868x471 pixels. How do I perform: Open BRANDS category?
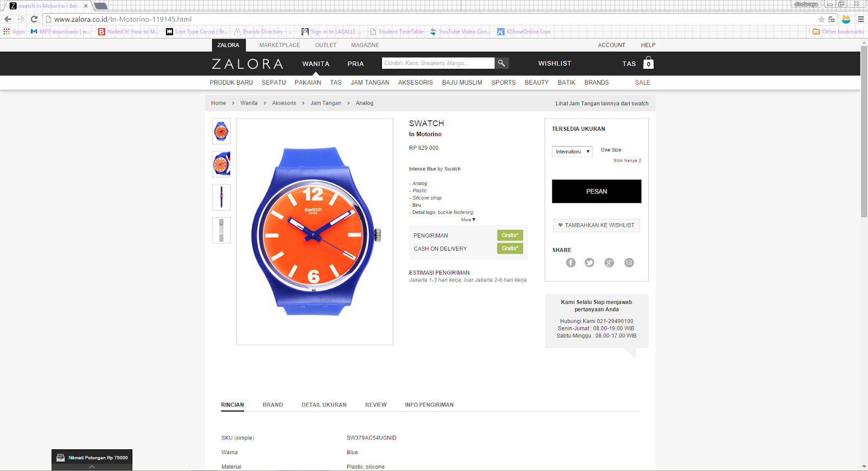pyautogui.click(x=596, y=82)
